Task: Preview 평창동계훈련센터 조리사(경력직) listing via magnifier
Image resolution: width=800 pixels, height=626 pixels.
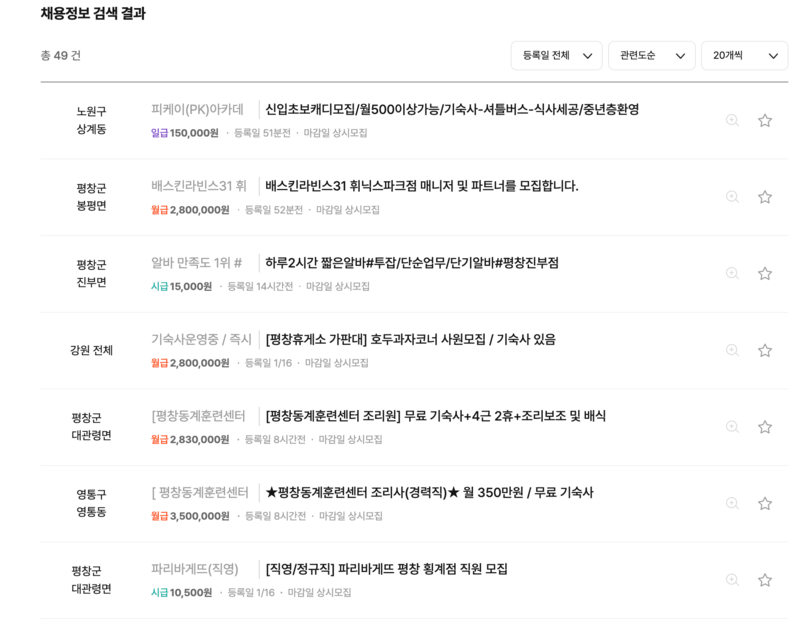Action: click(x=732, y=504)
